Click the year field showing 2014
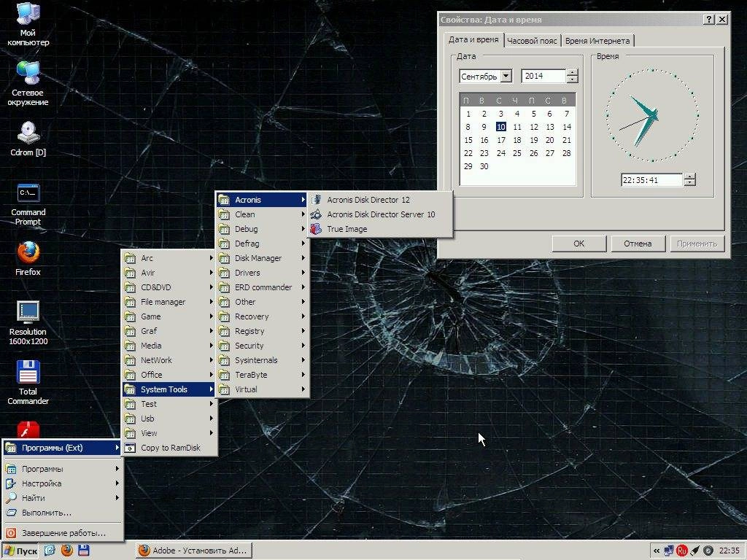This screenshot has height=560, width=747. [x=543, y=76]
